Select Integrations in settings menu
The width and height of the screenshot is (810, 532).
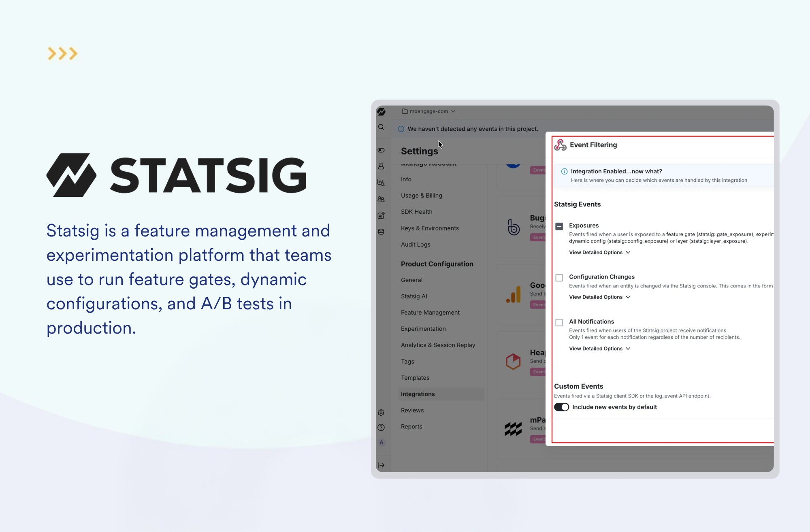(x=441, y=394)
